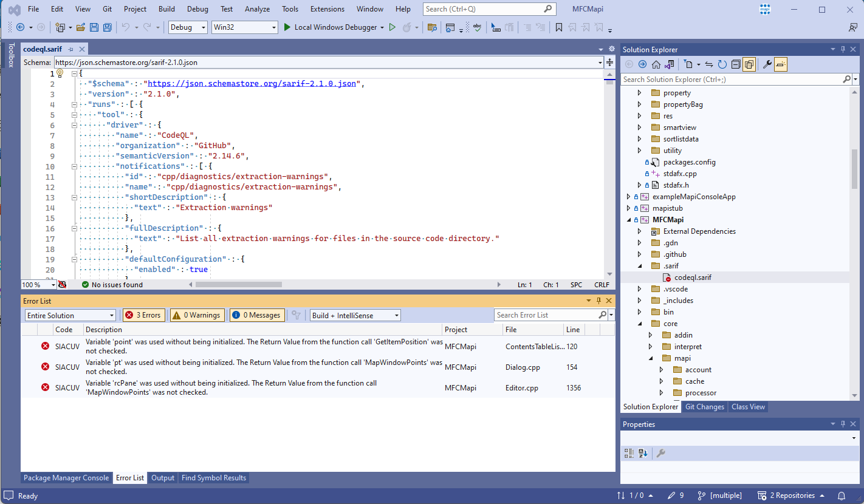Toggle the 0 Warnings filter button
The height and width of the screenshot is (504, 864).
[197, 315]
